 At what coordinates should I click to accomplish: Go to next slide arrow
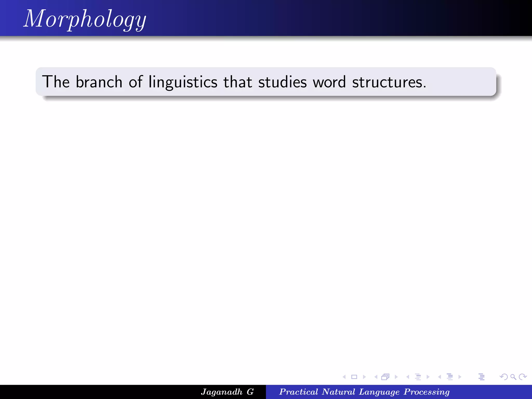[364, 377]
